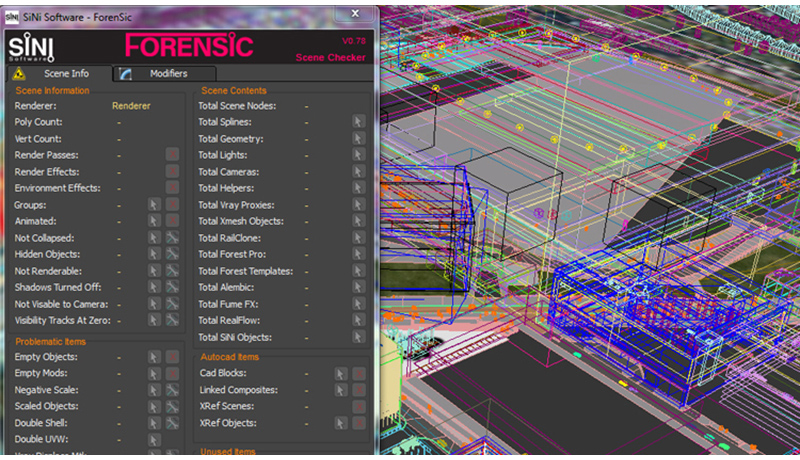Click the fix tool icon for Not Renderable
800x460 pixels.
coord(172,271)
